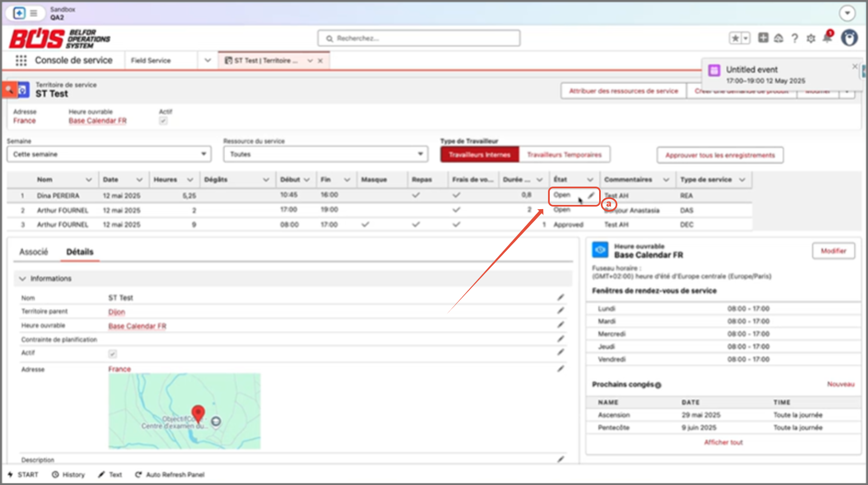Screen dimensions: 868x485
Task: Toggle the Actif checkbox in Détails
Action: coord(112,353)
